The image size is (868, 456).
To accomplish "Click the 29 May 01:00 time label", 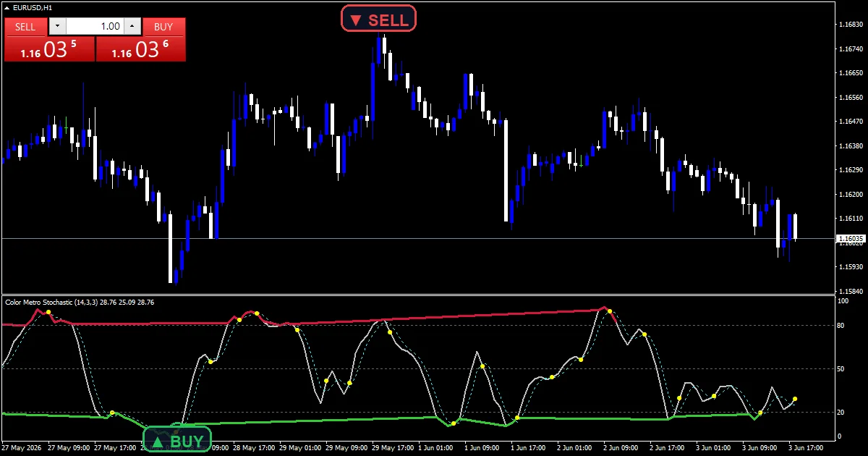I will point(300,448).
